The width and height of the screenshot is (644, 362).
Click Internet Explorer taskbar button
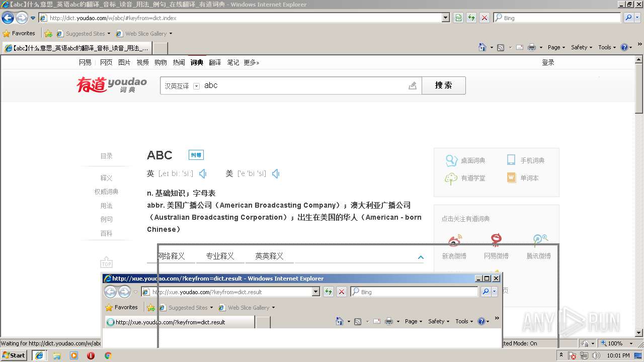(x=39, y=355)
